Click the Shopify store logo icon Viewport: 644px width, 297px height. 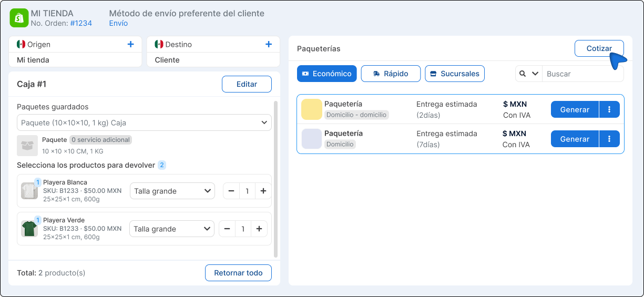pyautogui.click(x=19, y=18)
